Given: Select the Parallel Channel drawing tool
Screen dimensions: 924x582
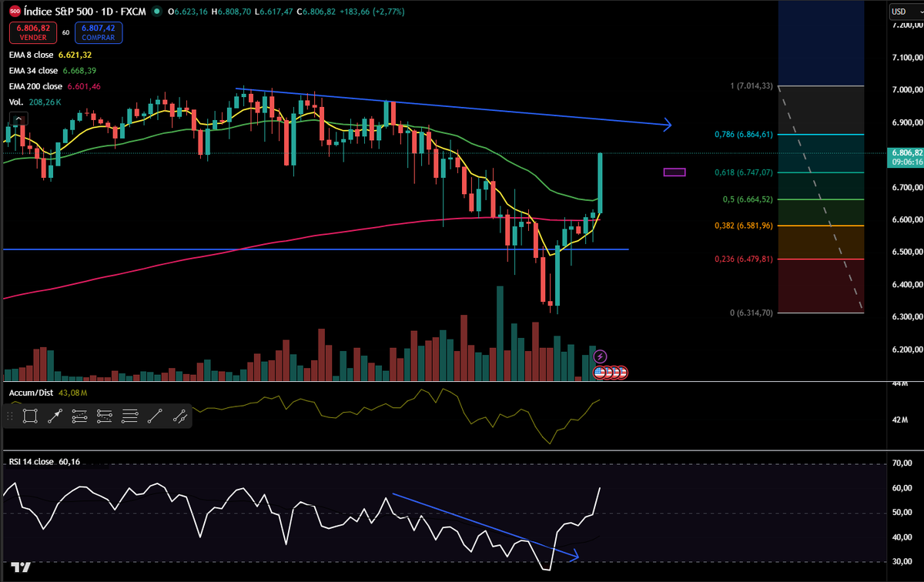Looking at the screenshot, I should click(x=104, y=416).
